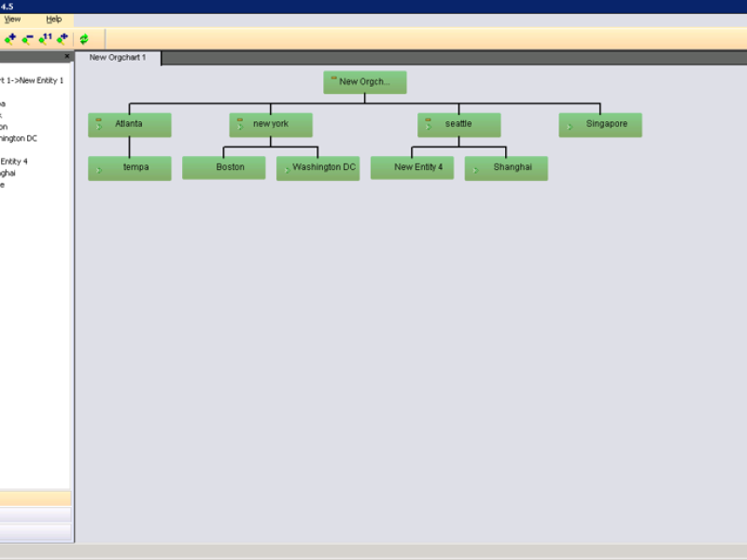Collapse the new york node via minus icon
The width and height of the screenshot is (747, 560).
pos(240,120)
